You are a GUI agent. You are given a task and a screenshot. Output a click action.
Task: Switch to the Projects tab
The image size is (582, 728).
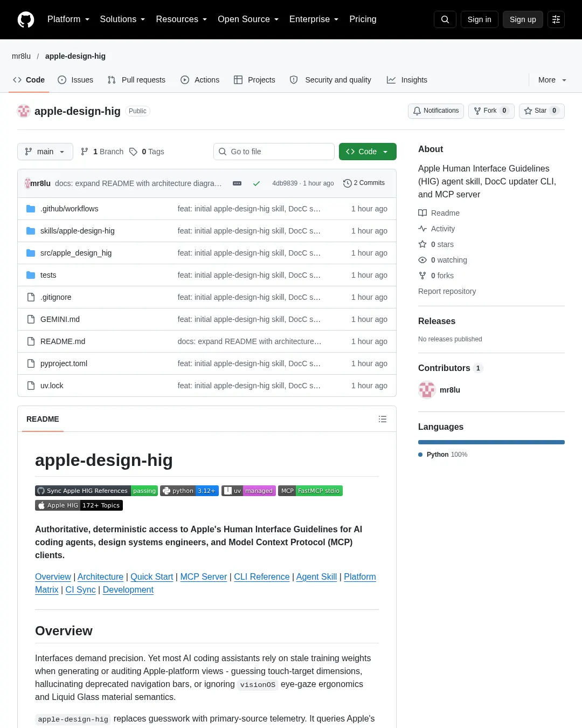click(254, 80)
